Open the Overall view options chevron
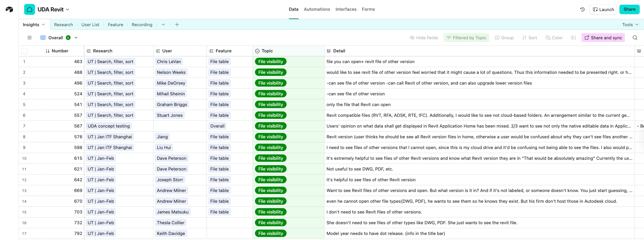This screenshot has height=240, width=644. (x=76, y=38)
